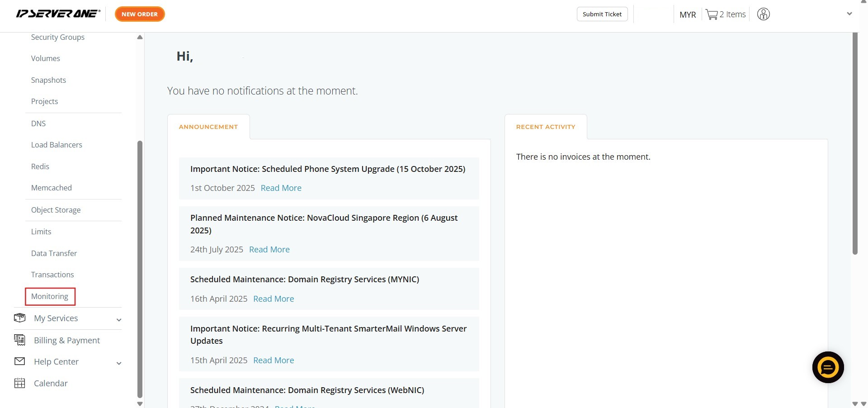Open the user profile avatar icon
This screenshot has height=408, width=868.
click(x=763, y=14)
